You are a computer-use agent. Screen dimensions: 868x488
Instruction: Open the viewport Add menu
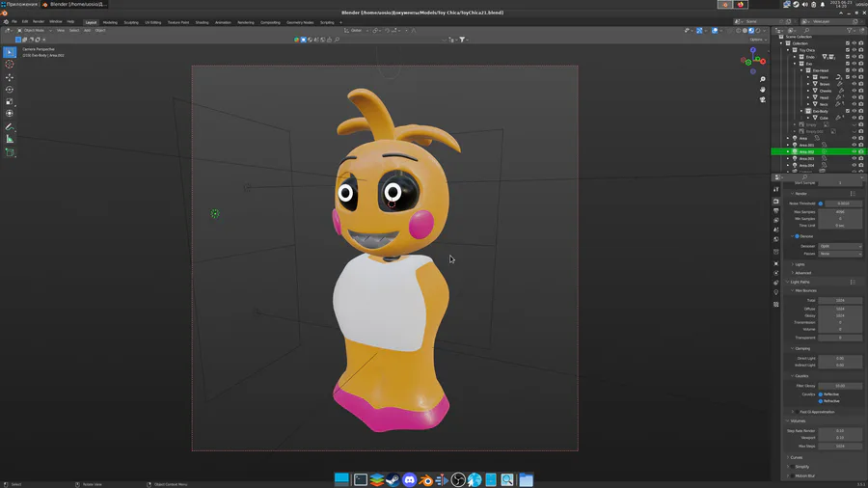coord(87,31)
